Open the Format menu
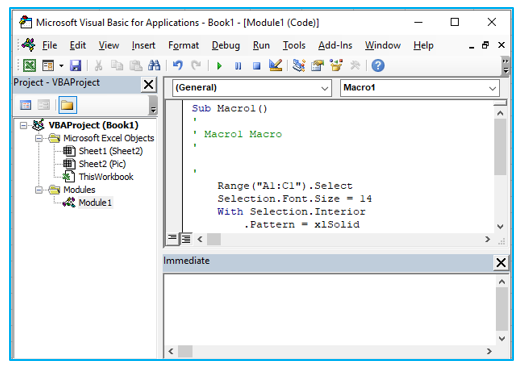 click(x=183, y=45)
